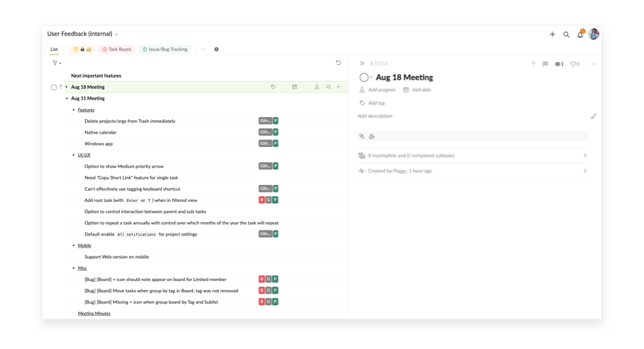This screenshot has width=644, height=349.
Task: Click the red B tag on Add root task row
Action: 262,200
